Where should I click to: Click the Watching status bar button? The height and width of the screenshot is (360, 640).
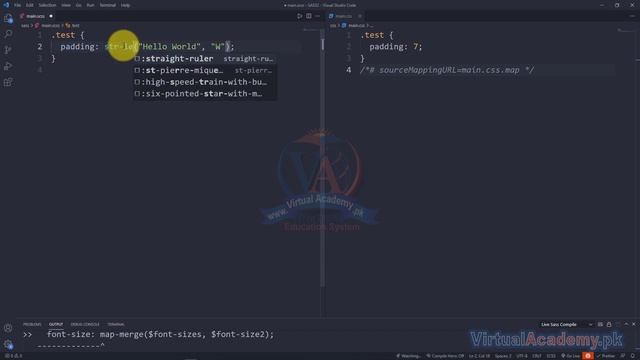408,356
